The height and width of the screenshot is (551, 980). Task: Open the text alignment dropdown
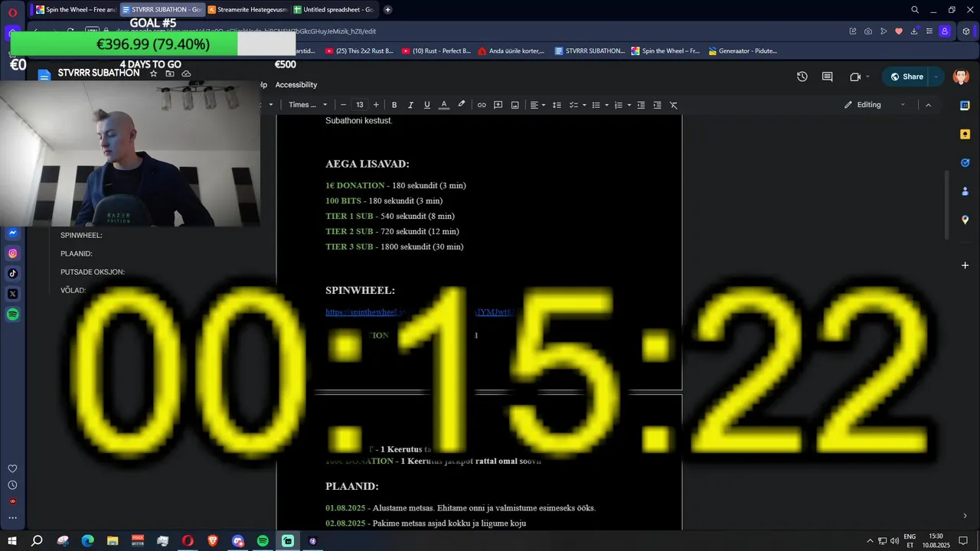[x=537, y=105]
